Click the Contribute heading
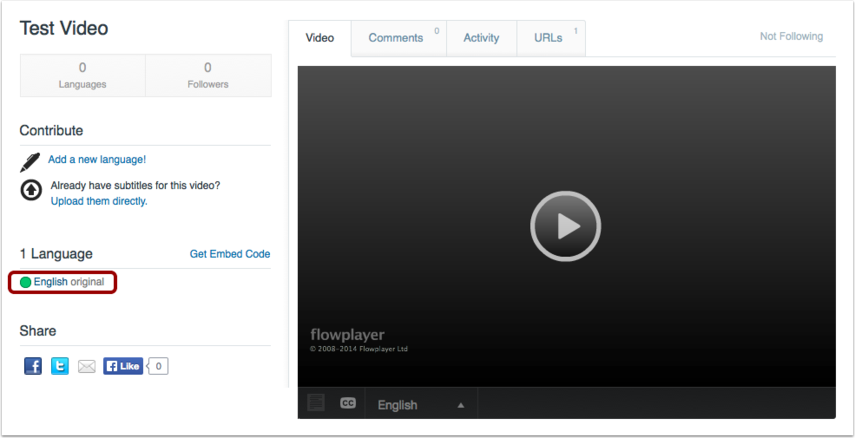 [x=51, y=130]
